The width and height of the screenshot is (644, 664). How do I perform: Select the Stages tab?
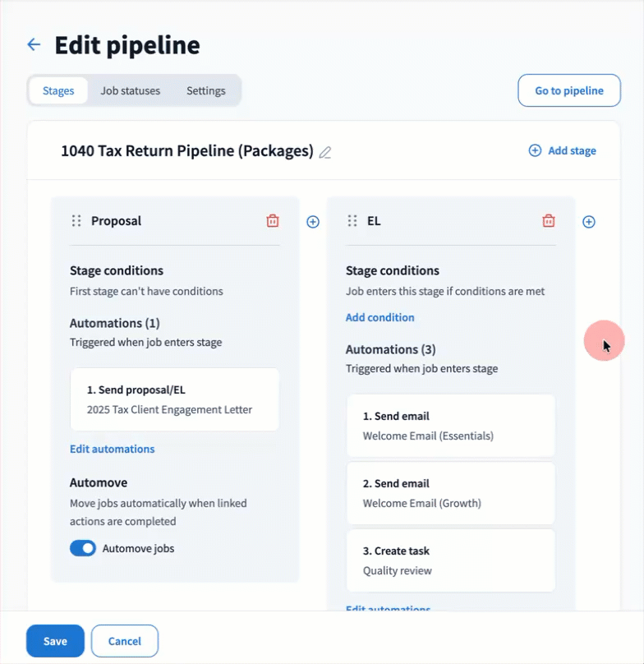click(x=58, y=90)
